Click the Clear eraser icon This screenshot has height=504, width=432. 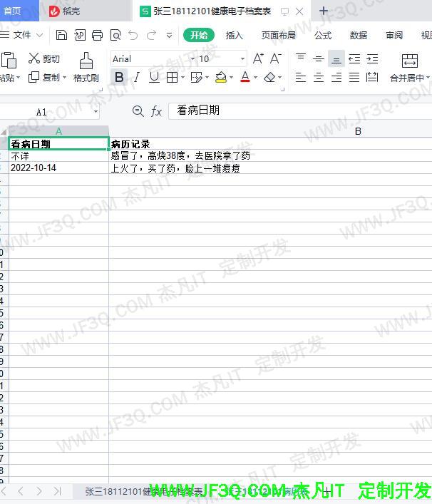point(269,78)
